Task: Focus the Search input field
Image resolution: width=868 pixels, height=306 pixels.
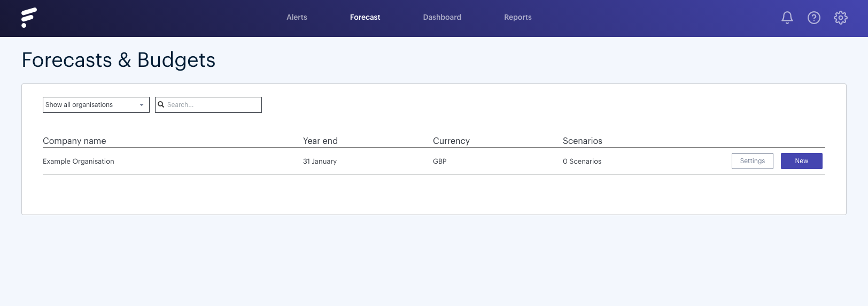Action: [x=208, y=105]
